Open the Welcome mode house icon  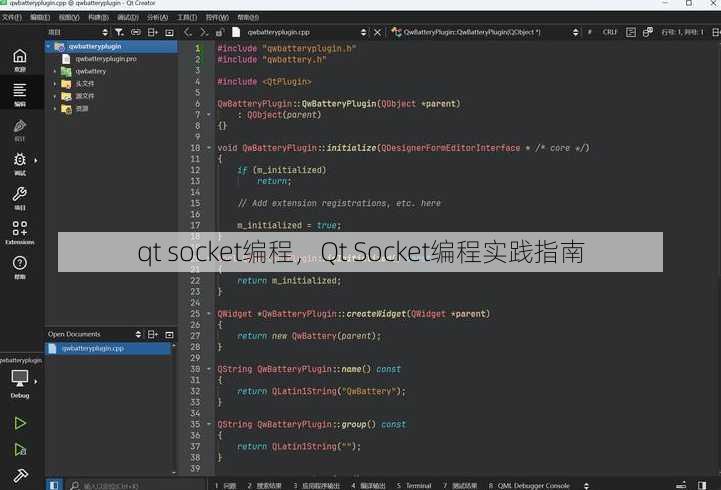point(19,60)
